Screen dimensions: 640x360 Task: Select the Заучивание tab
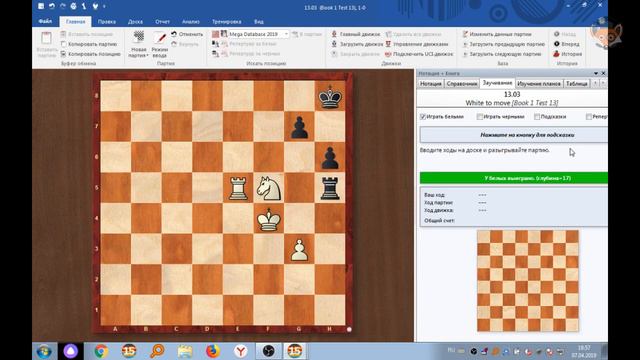pyautogui.click(x=497, y=83)
